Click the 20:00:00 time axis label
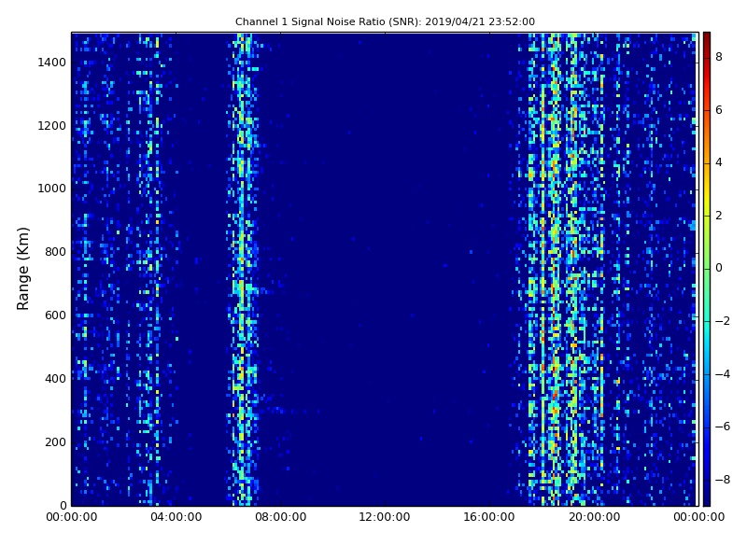This screenshot has width=747, height=560. coord(594,517)
